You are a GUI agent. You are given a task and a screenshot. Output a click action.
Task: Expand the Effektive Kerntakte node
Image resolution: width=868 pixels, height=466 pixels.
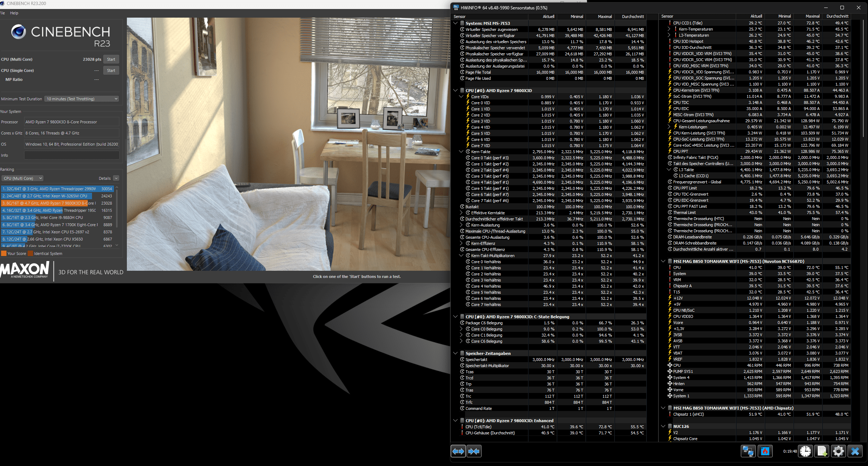click(x=461, y=213)
